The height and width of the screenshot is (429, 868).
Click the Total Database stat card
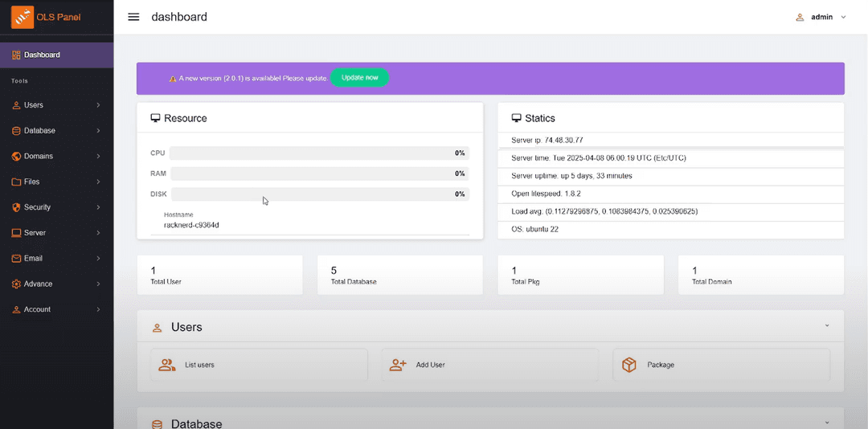tap(399, 275)
